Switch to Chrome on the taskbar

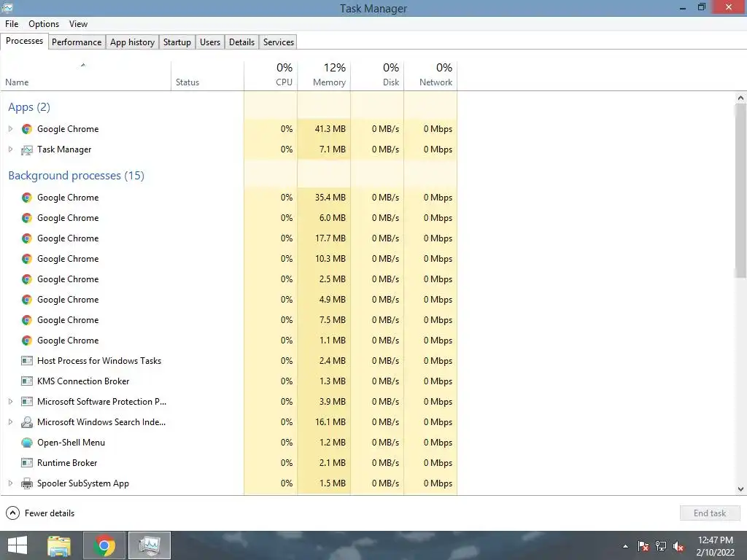click(x=104, y=545)
